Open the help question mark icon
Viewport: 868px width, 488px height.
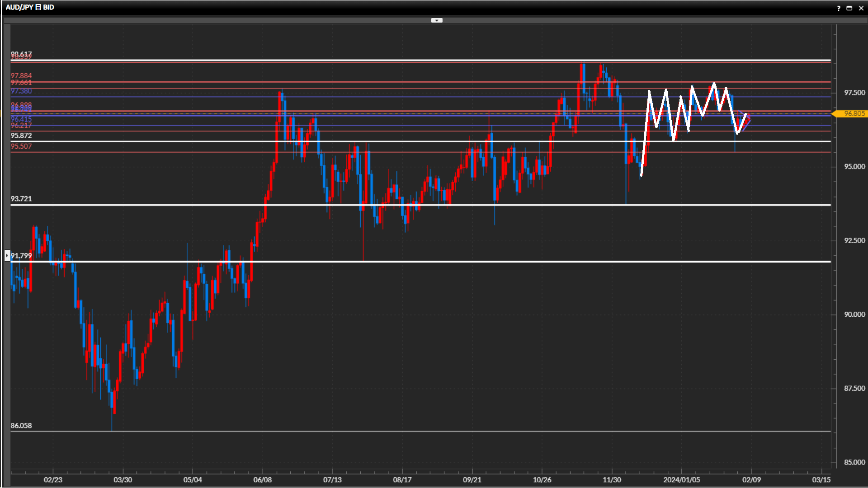839,8
